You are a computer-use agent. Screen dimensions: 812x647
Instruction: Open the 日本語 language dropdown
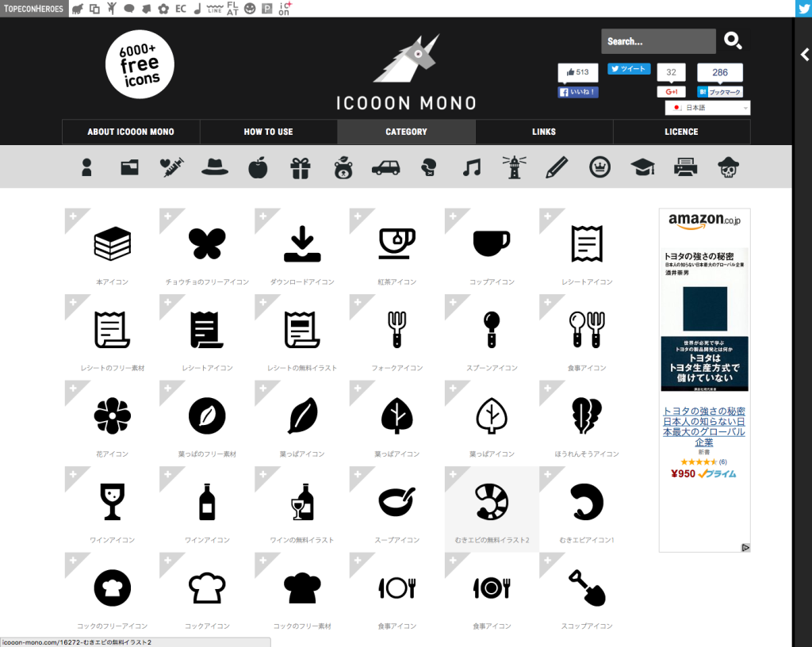[707, 108]
